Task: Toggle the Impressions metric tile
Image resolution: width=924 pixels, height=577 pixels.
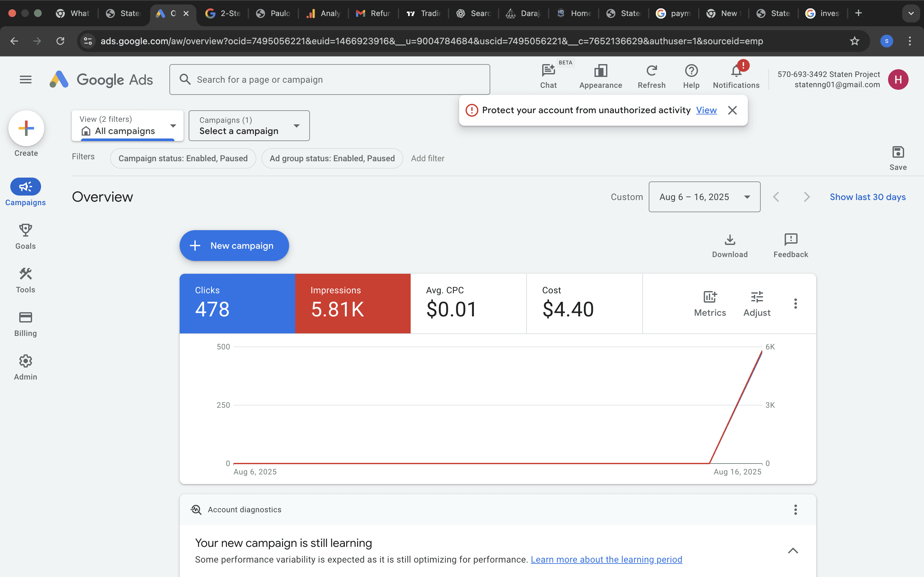Action: (x=352, y=303)
